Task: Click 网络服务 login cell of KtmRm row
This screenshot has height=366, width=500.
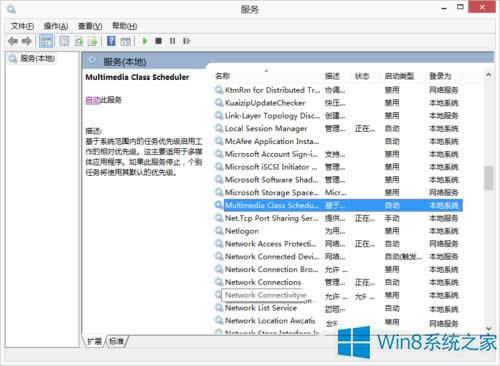Action: tap(444, 90)
